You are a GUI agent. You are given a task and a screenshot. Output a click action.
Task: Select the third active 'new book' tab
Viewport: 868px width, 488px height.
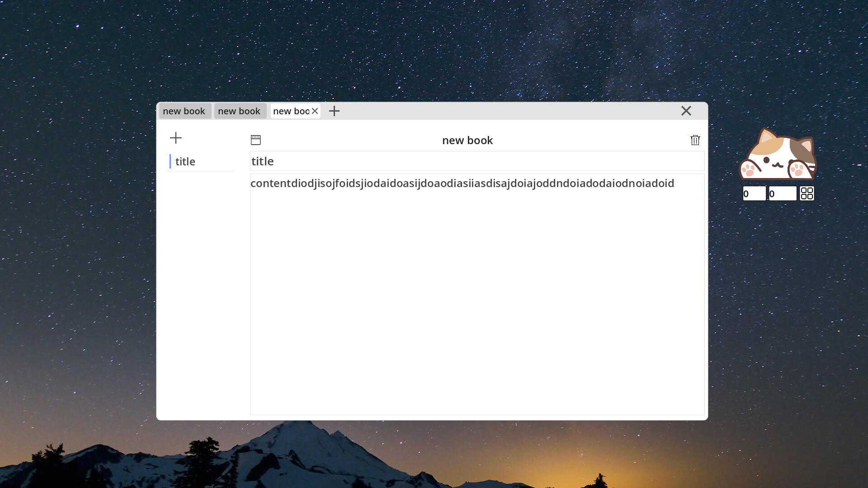point(290,111)
